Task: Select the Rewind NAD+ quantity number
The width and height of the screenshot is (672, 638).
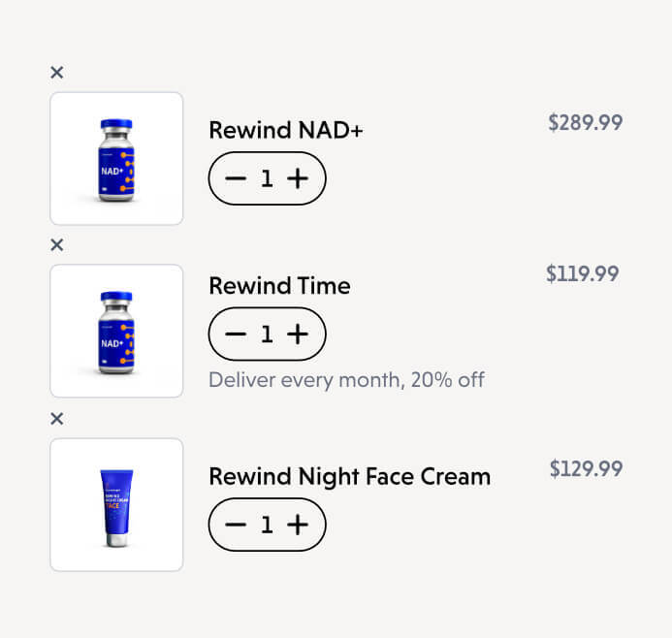Action: (x=267, y=178)
